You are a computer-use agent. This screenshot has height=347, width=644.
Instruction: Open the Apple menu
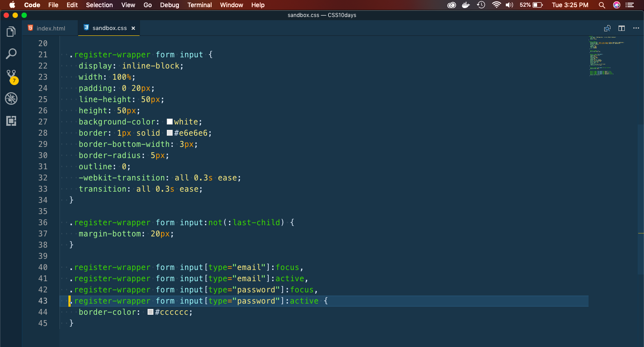click(12, 5)
